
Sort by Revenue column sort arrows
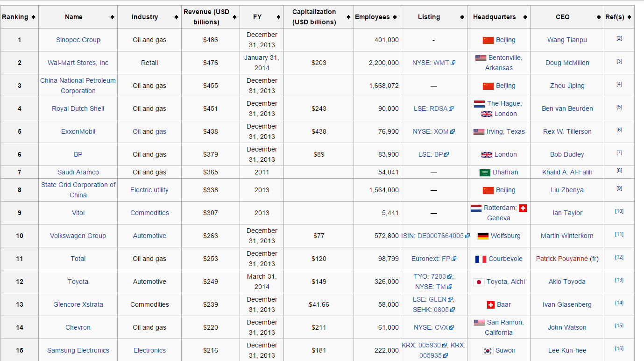[234, 17]
